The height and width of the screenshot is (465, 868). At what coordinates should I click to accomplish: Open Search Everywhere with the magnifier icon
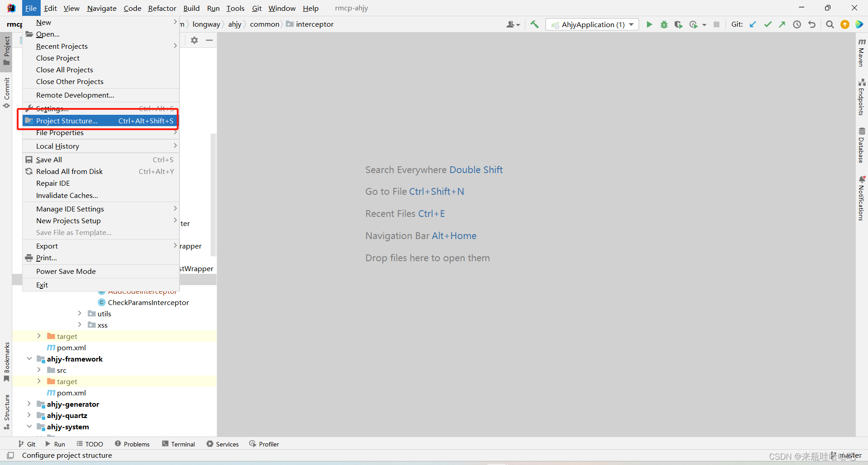click(830, 24)
